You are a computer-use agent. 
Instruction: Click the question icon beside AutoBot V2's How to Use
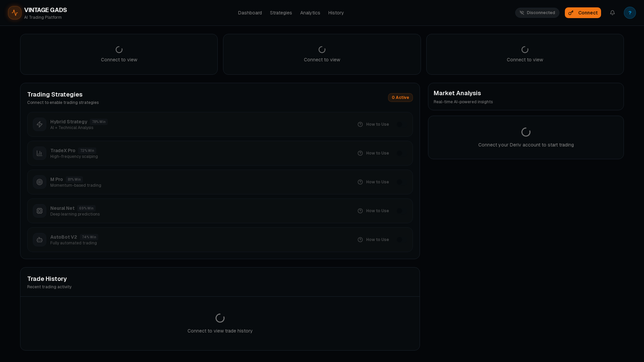pos(360,240)
